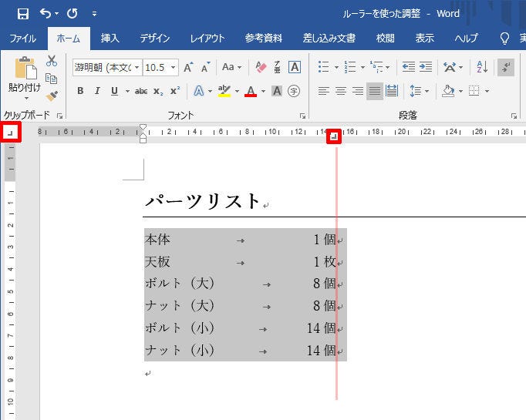Decrease font size with the shrink icon

206,67
